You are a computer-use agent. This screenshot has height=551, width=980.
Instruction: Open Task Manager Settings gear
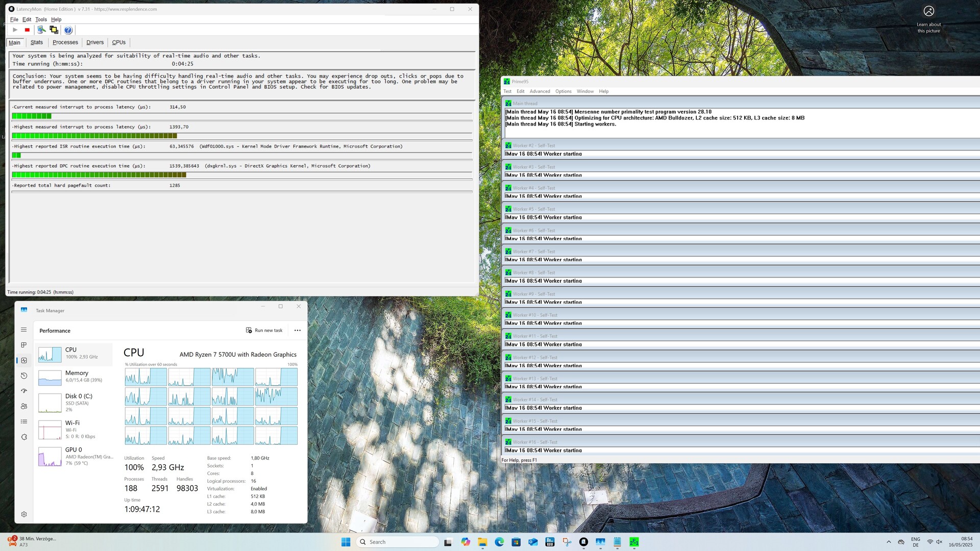pyautogui.click(x=24, y=514)
